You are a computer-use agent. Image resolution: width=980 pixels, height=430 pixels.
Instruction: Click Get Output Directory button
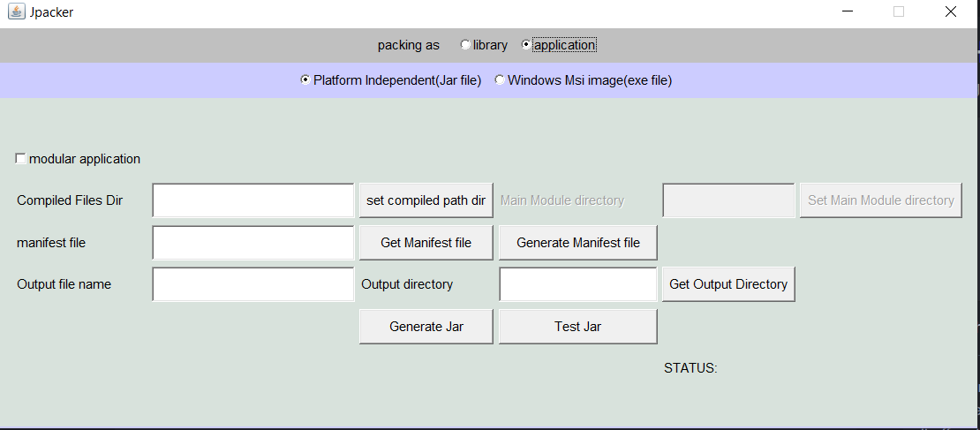[x=728, y=284]
